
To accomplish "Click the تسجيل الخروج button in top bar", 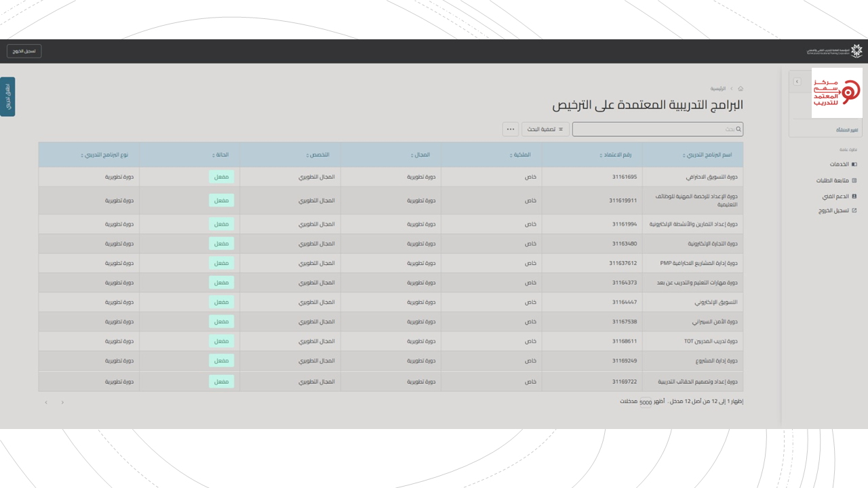I will click(24, 52).
